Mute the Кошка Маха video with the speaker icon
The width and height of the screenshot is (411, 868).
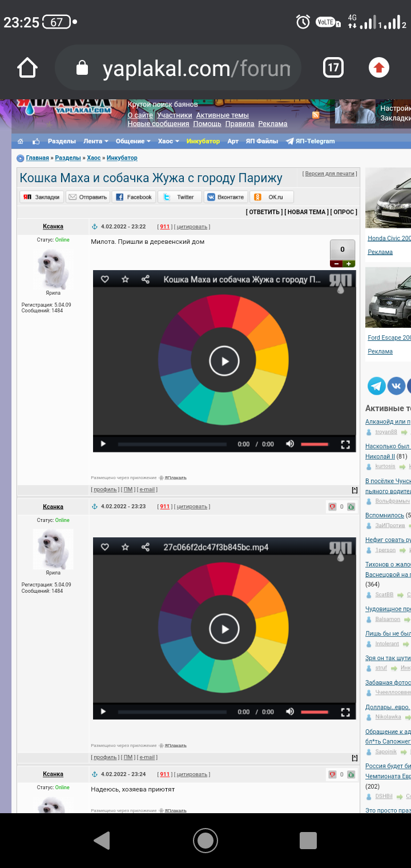(290, 444)
